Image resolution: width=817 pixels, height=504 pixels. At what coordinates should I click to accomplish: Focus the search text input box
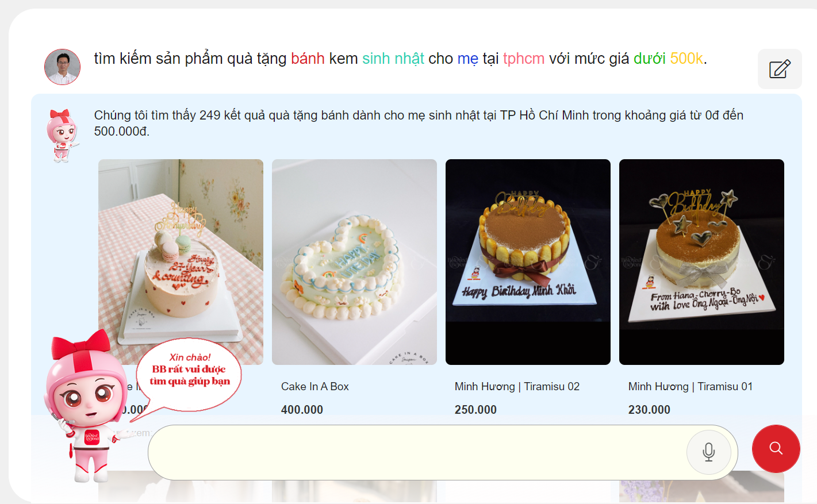pyautogui.click(x=417, y=452)
